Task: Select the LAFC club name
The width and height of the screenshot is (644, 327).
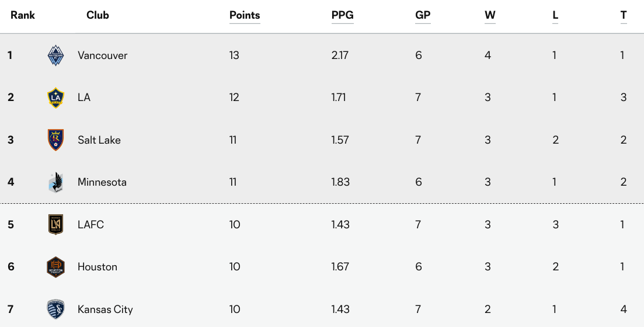Action: point(90,224)
